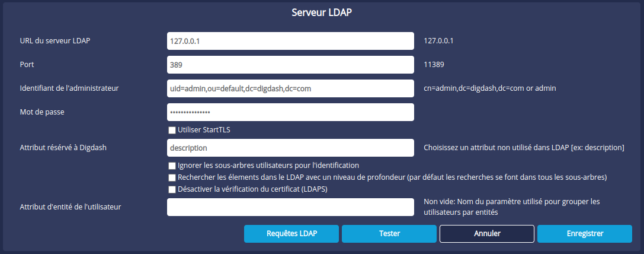This screenshot has height=254, width=644.
Task: Enable the Utiliser StartTLS checkbox
Action: (x=172, y=130)
